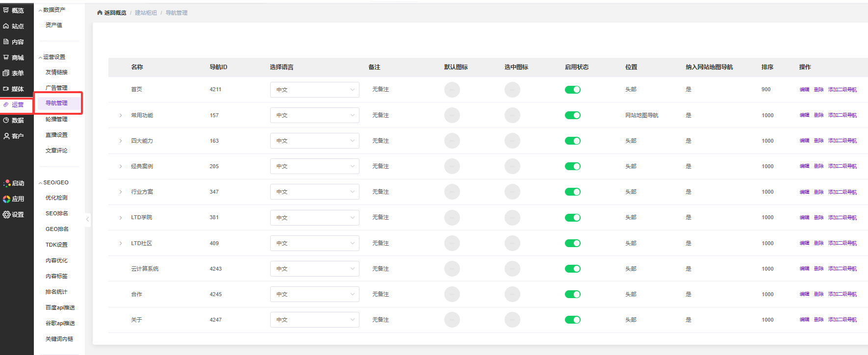Select 轮播管理 in the 运营设置 menu
The width and height of the screenshot is (868, 355).
(x=56, y=119)
